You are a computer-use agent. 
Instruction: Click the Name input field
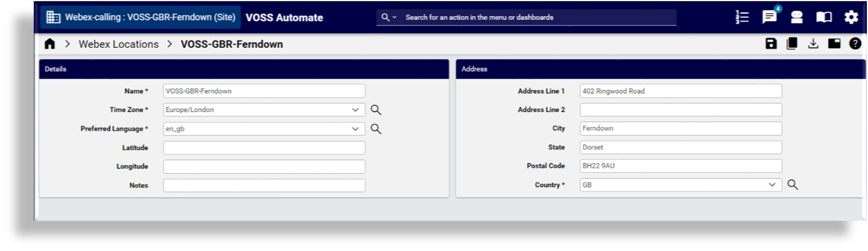[x=264, y=91]
